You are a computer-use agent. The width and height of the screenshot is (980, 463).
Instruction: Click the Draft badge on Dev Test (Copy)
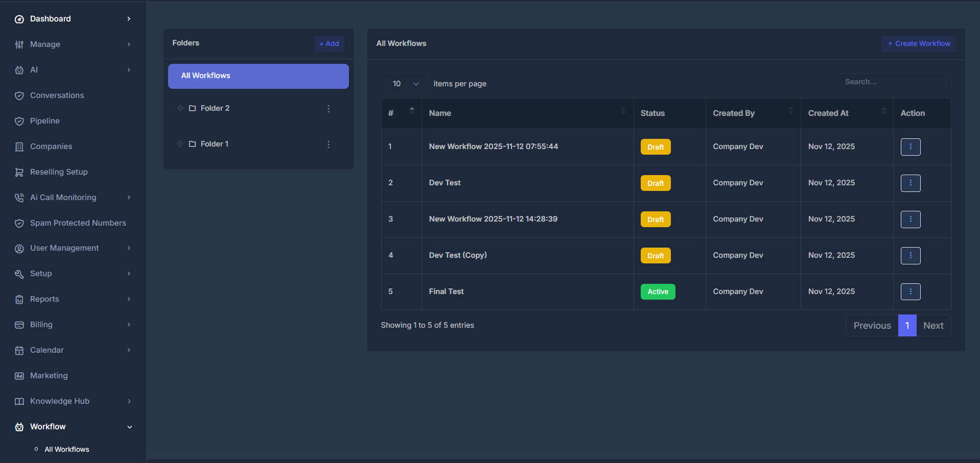(x=655, y=255)
